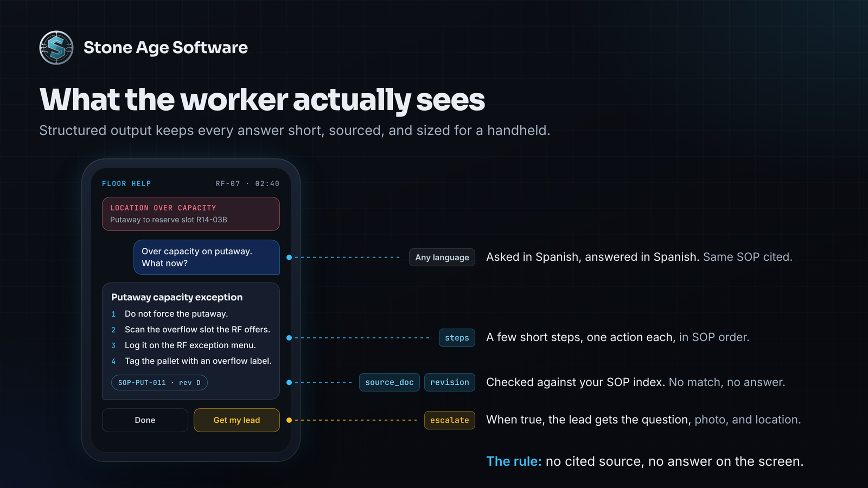The image size is (868, 488).
Task: Click the LOCATION OVER CAPACITY alert banner
Action: click(191, 214)
